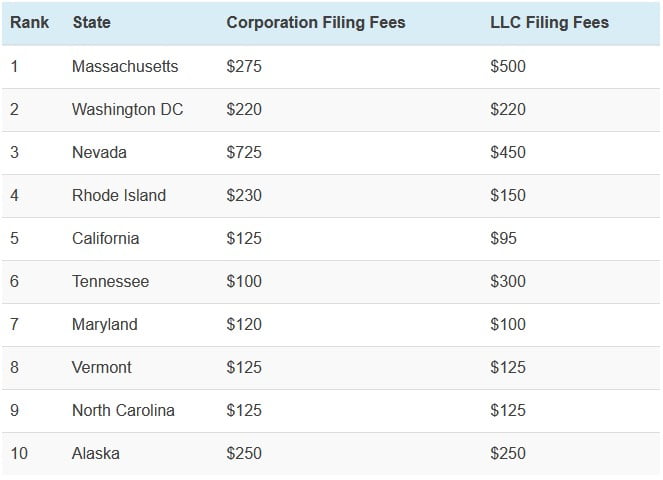Click the Nevada state name
The image size is (663, 480).
click(99, 152)
